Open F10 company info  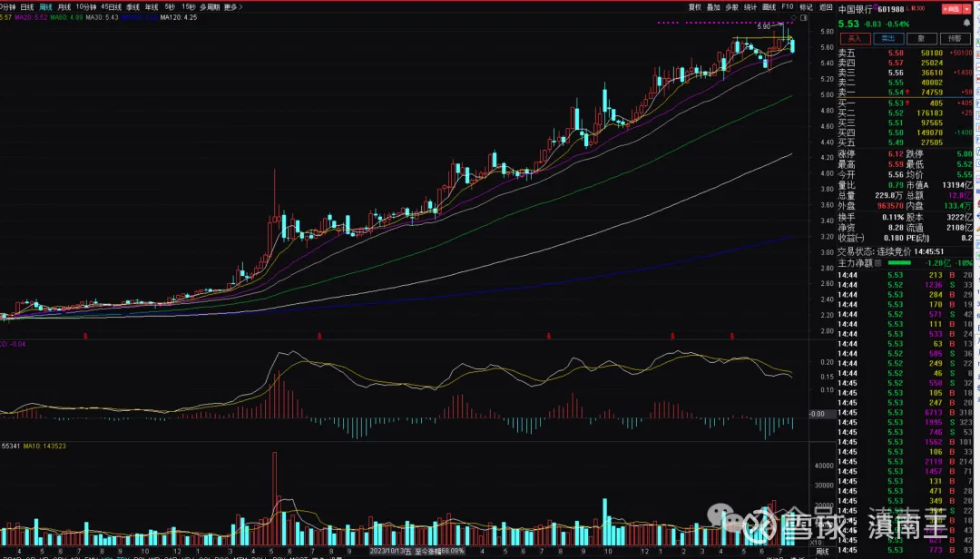tap(788, 7)
